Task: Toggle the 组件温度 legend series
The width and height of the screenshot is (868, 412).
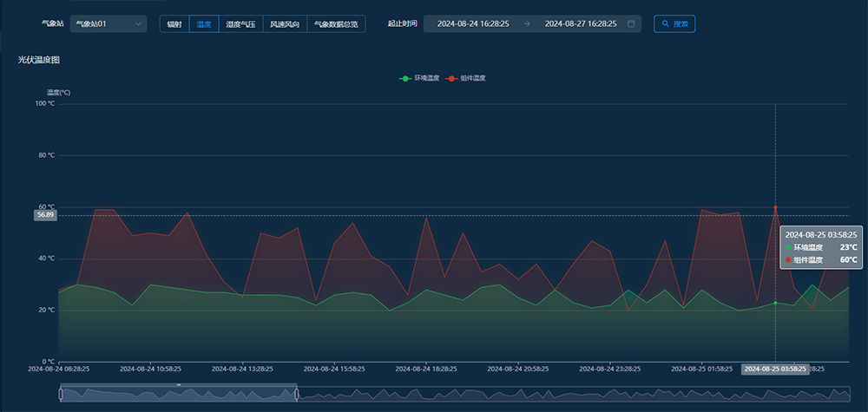Action: click(472, 78)
